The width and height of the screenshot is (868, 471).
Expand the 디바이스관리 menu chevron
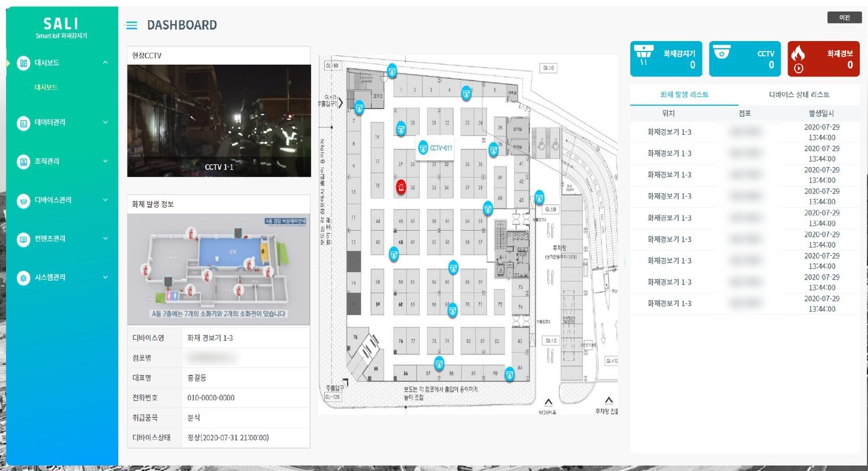(105, 200)
